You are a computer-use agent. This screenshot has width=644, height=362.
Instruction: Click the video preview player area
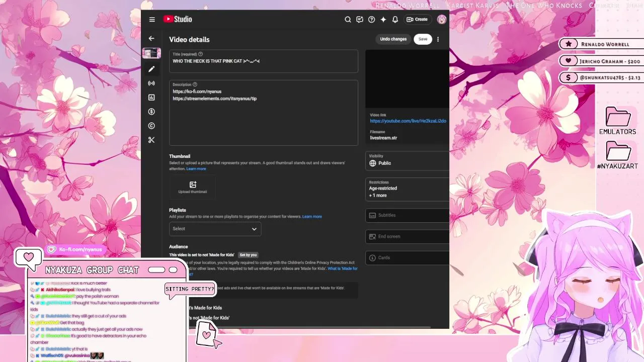pos(407,79)
